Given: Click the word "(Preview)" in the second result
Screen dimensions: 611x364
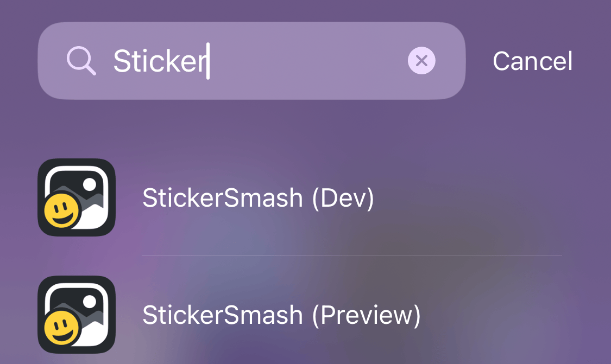Looking at the screenshot, I should pos(367,315).
